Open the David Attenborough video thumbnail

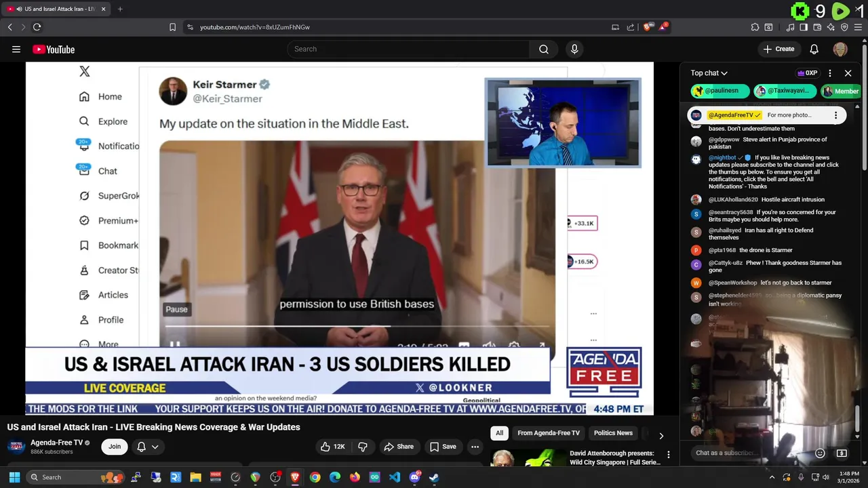tap(528, 458)
